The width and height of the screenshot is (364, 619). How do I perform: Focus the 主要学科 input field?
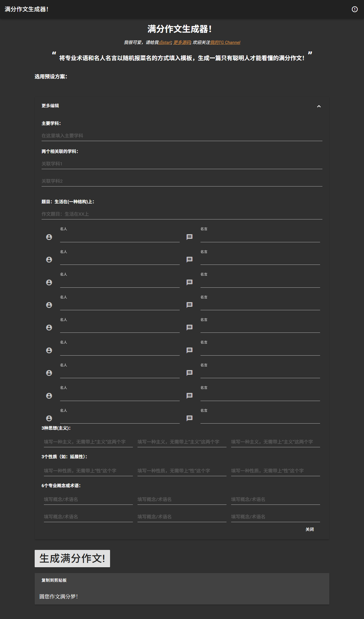pyautogui.click(x=182, y=136)
